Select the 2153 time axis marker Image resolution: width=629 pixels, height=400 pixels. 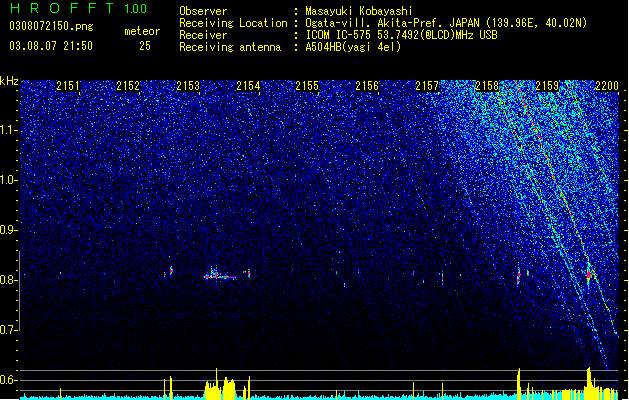[188, 86]
